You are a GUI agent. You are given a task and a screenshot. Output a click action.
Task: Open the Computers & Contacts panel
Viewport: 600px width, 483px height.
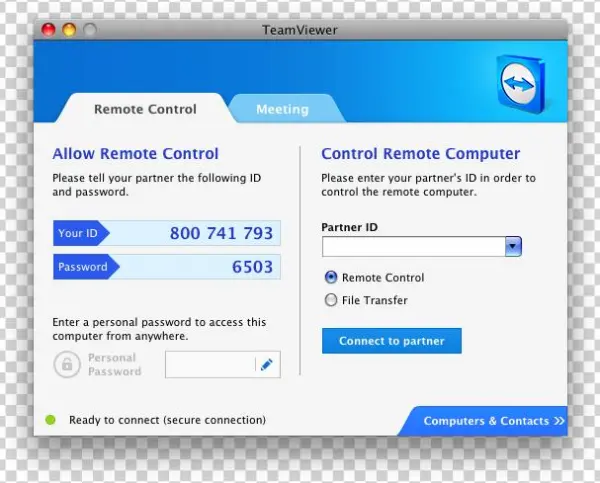coord(483,421)
